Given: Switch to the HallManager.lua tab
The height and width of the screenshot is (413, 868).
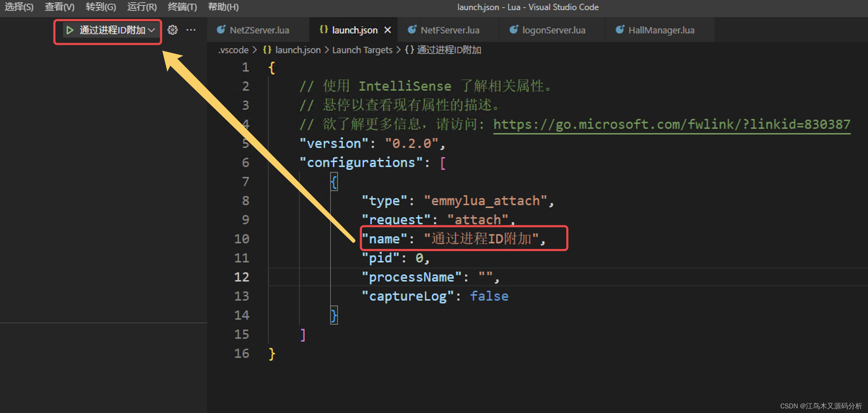Looking at the screenshot, I should pyautogui.click(x=661, y=30).
